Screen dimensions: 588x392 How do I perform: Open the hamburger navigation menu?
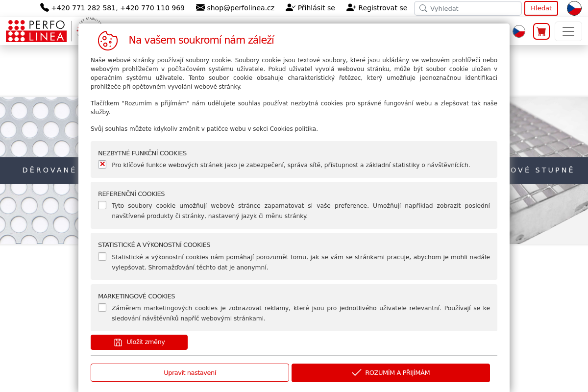568,31
